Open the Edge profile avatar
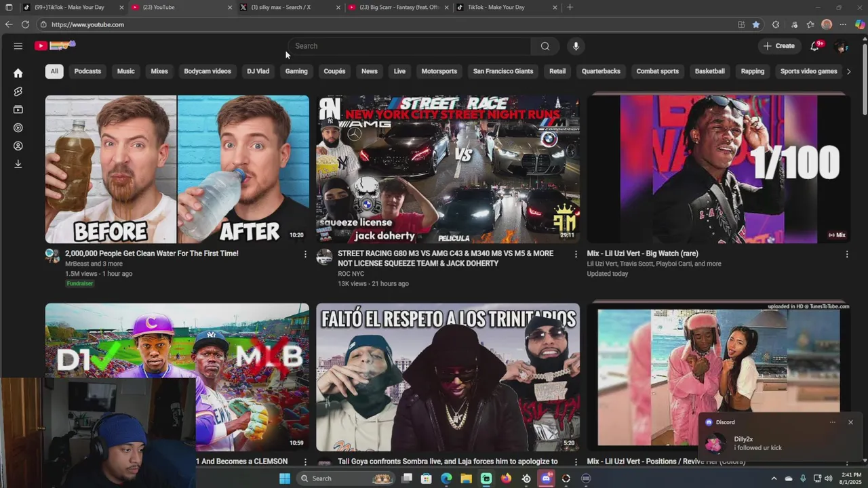 827,24
